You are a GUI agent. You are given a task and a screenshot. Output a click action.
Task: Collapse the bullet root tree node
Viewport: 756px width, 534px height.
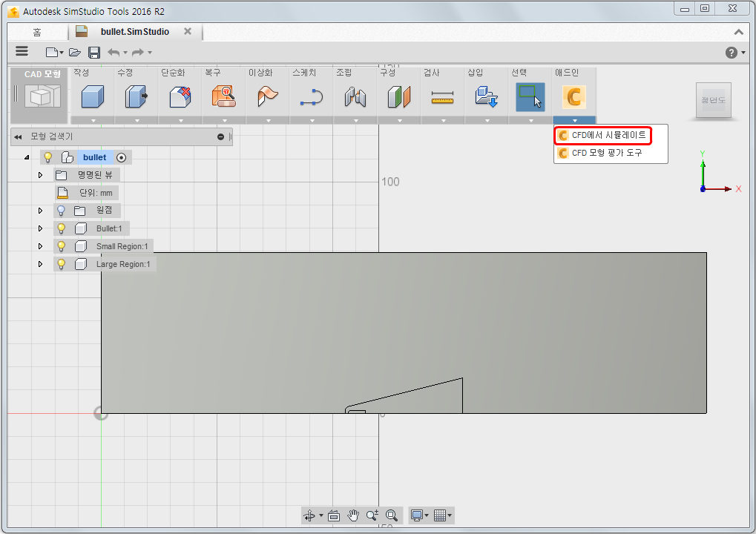tap(27, 157)
